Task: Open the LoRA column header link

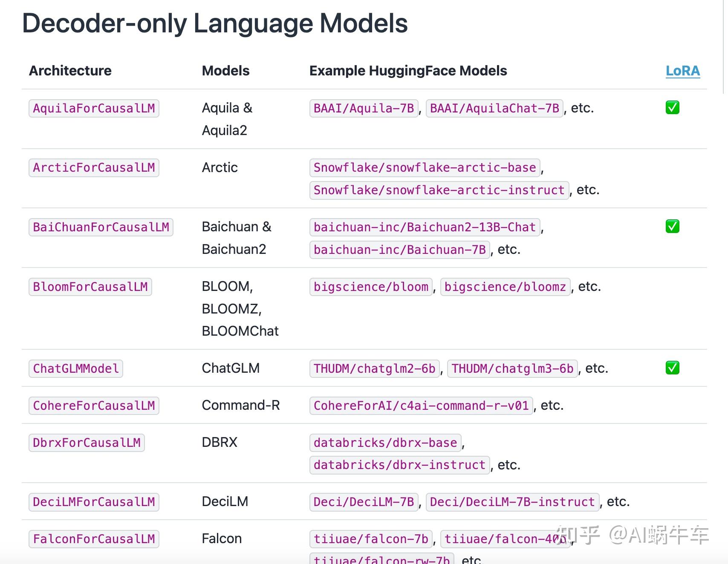Action: 682,71
